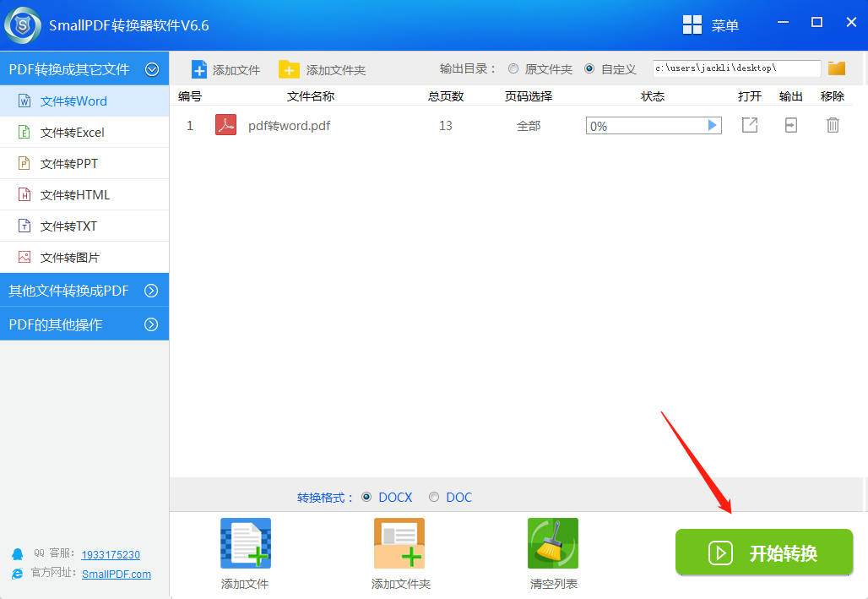This screenshot has width=868, height=599.
Task: Click the 文件名称 column header
Action: (x=311, y=96)
